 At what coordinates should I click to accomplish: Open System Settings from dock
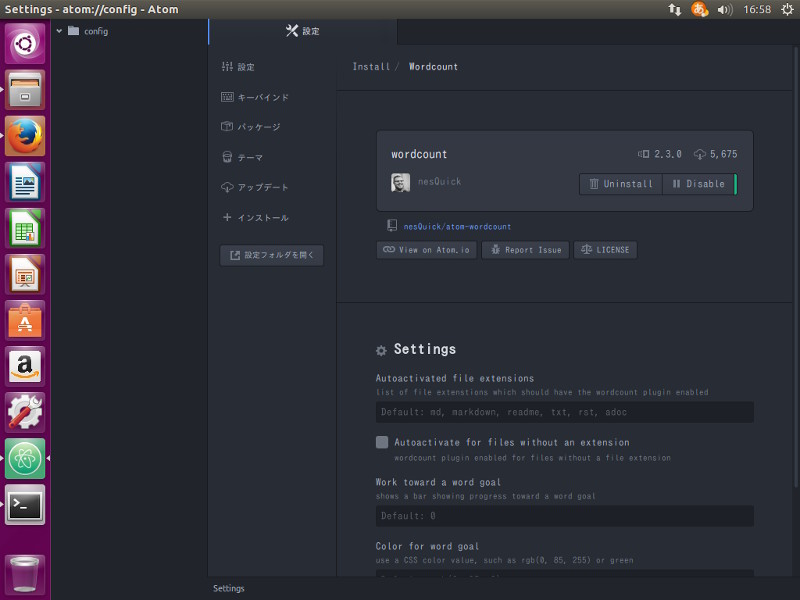tap(25, 412)
